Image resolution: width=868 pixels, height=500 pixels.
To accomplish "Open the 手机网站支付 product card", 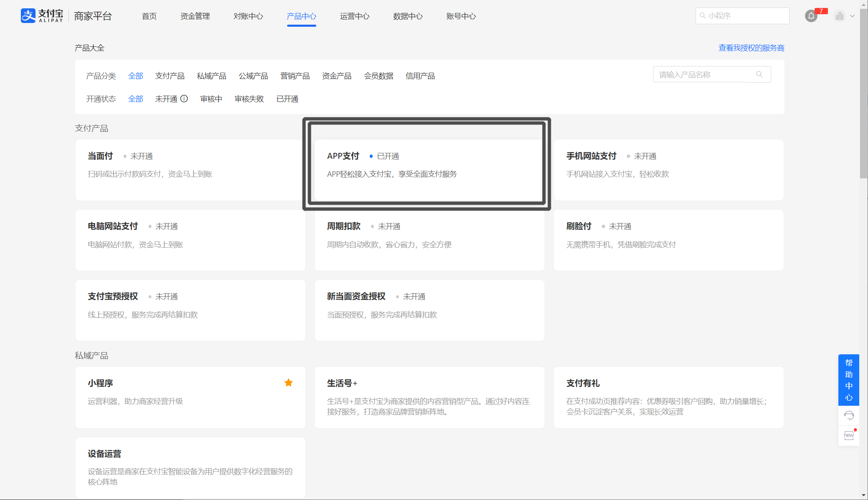I will point(669,170).
